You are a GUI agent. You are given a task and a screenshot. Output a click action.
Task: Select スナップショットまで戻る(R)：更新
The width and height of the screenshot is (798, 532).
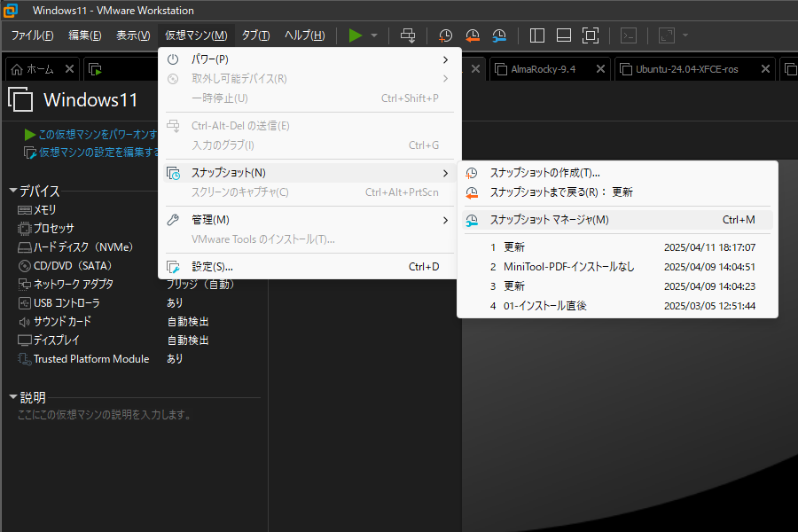tap(617, 192)
